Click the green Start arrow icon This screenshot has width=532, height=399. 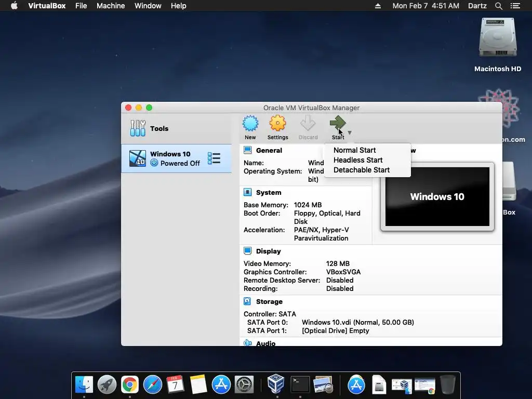coord(338,123)
